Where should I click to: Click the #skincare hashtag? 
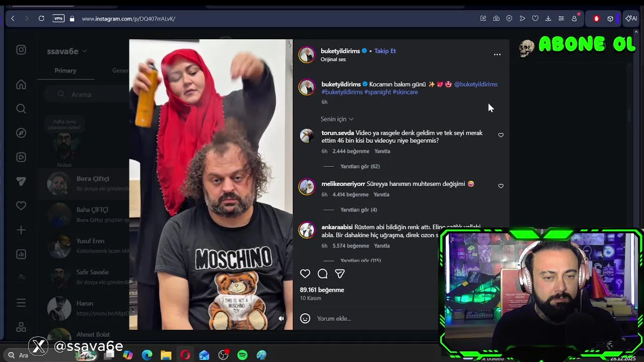405,92
